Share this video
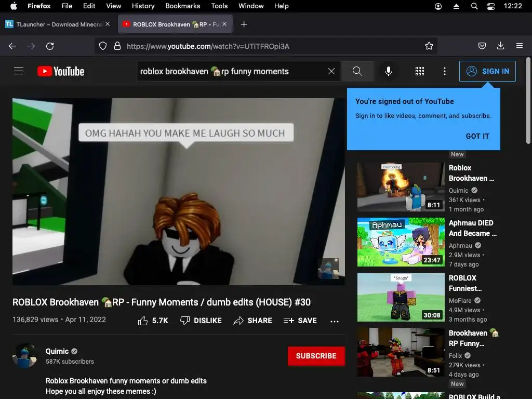The height and width of the screenshot is (399, 532). point(253,321)
